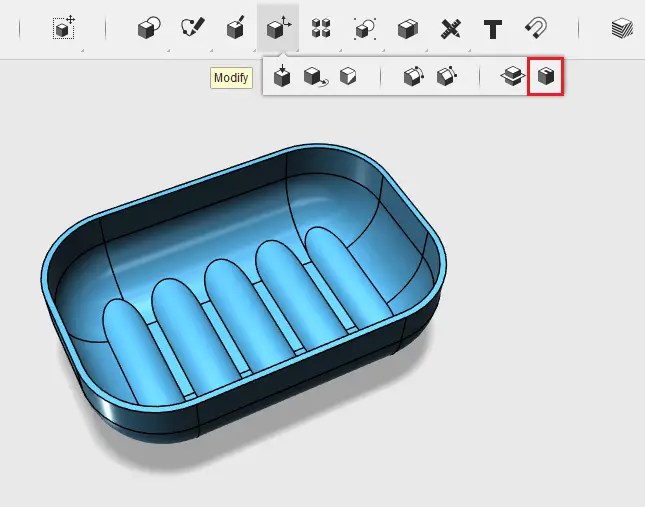Choose Fillet in Modify flyout
This screenshot has height=507, width=645.
pos(414,76)
